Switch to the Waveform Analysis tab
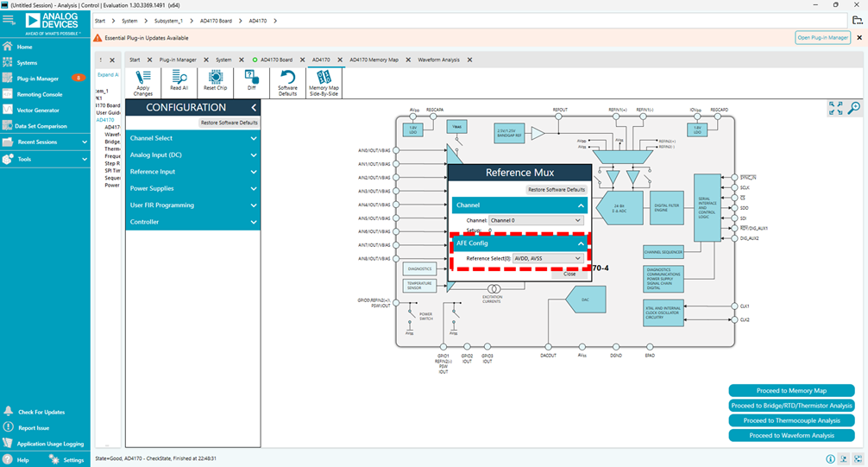Image resolution: width=868 pixels, height=467 pixels. [439, 60]
